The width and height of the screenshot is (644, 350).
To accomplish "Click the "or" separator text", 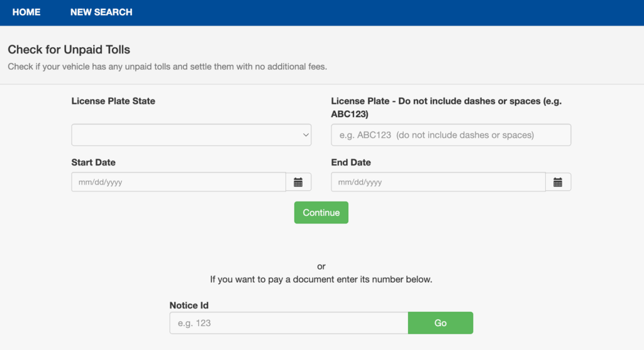I will [x=321, y=266].
